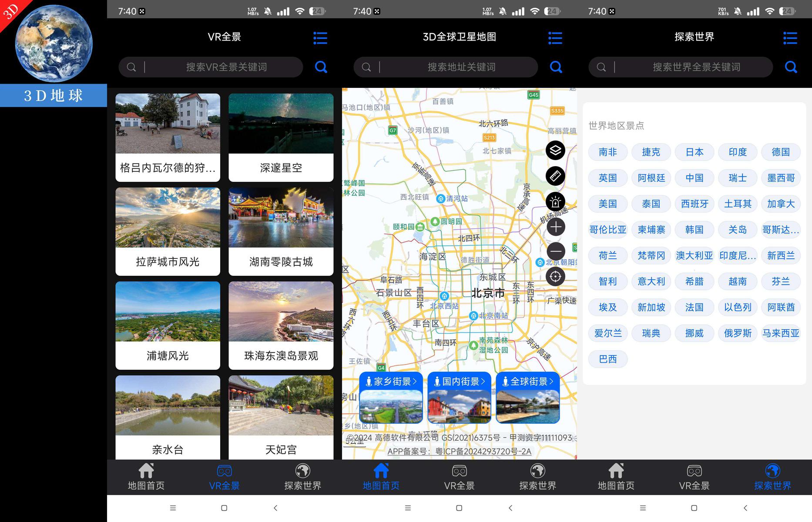The height and width of the screenshot is (522, 812).
Task: Expand the 国内街景 street view card
Action: point(459,398)
